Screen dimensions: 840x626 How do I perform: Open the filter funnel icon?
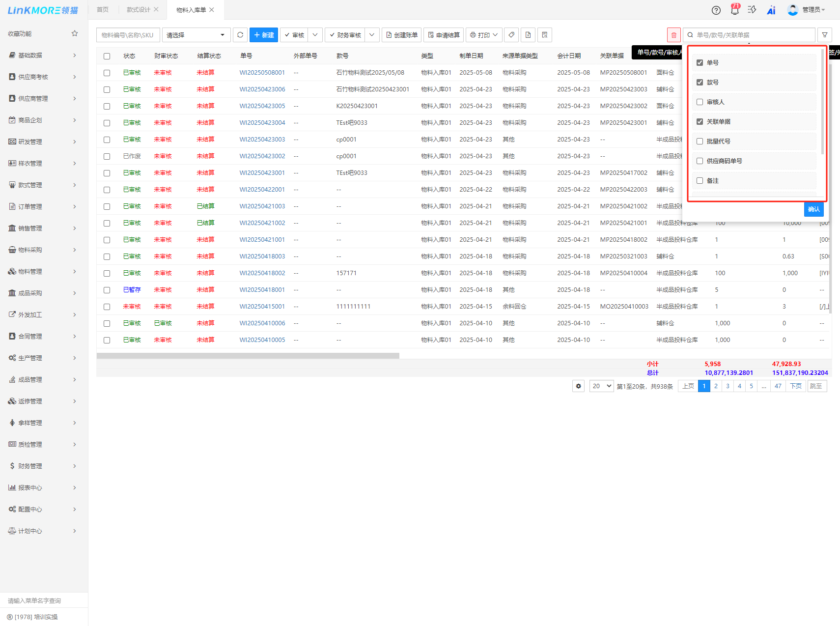point(825,35)
